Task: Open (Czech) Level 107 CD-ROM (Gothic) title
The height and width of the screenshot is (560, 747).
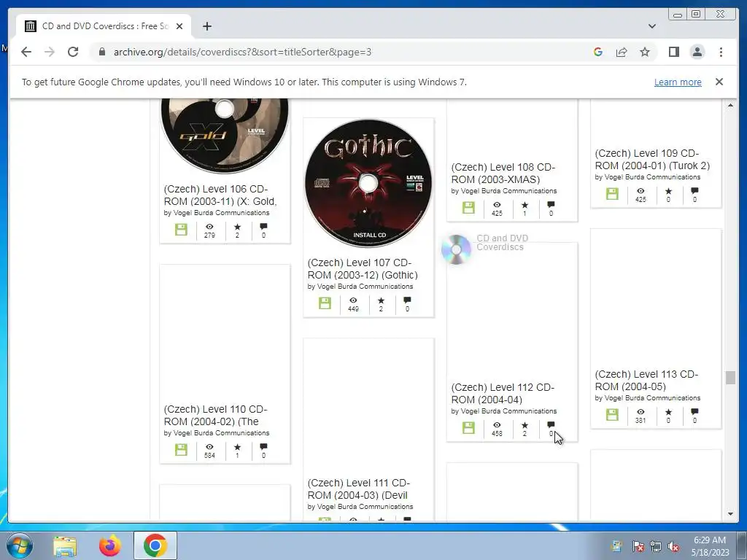Action: click(363, 268)
